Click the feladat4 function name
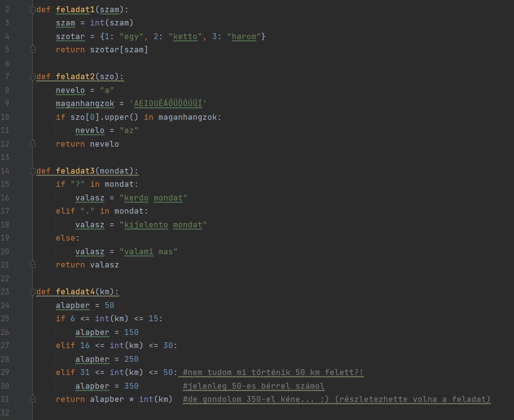The height and width of the screenshot is (420, 514). pyautogui.click(x=75, y=291)
